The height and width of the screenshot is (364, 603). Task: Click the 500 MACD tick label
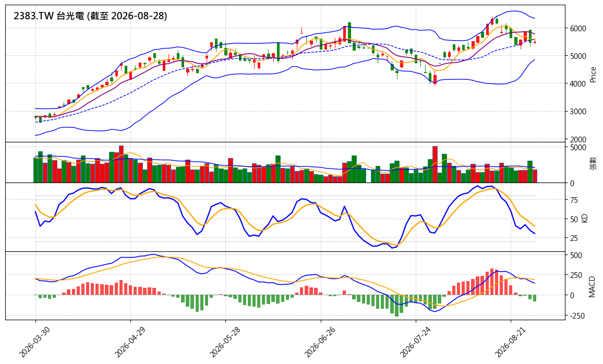coord(576,256)
